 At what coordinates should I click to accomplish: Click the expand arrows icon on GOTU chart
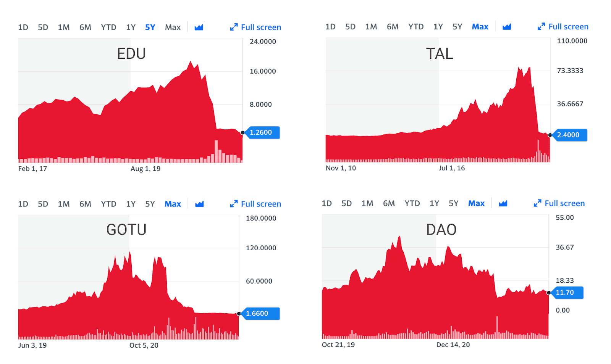point(234,204)
